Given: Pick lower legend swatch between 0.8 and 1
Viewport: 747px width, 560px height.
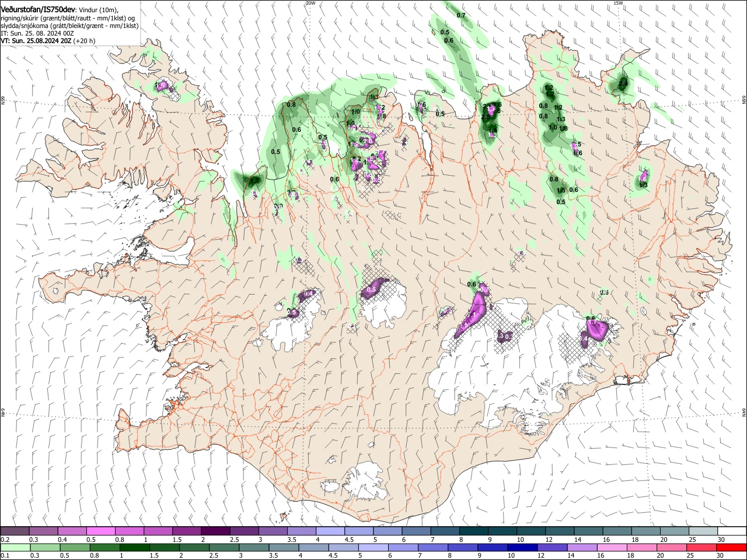Looking at the screenshot, I should pyautogui.click(x=104, y=547).
